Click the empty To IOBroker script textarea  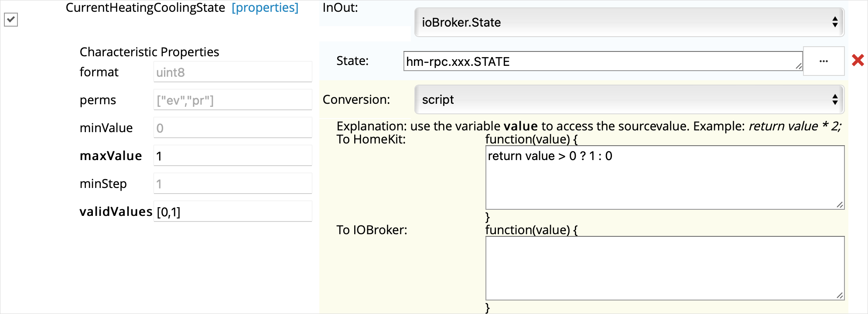coord(664,268)
